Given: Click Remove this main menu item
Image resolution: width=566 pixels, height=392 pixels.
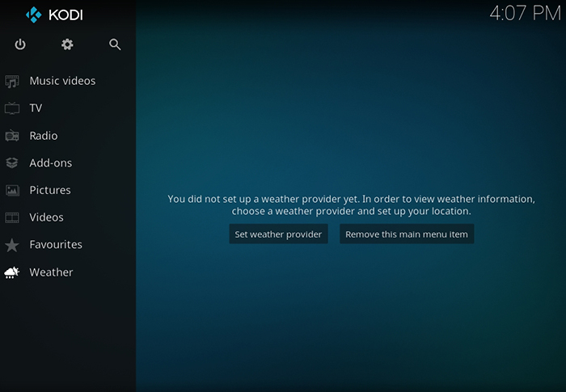Looking at the screenshot, I should point(407,234).
